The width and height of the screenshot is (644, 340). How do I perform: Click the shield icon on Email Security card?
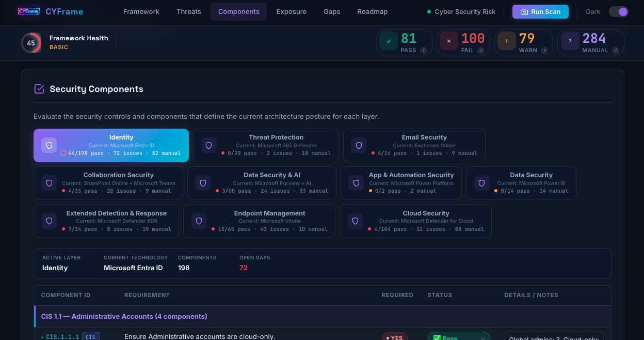[359, 145]
